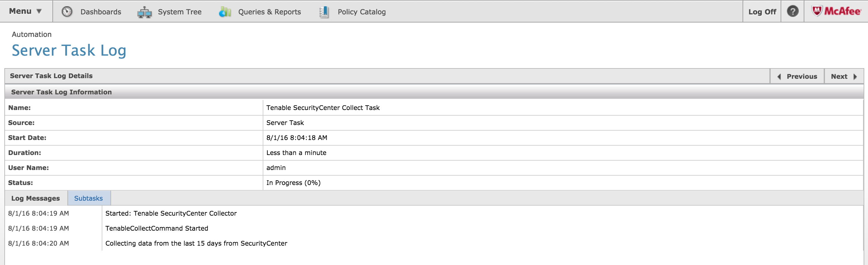Go to the Next log entry
The image size is (868, 265).
click(x=844, y=76)
